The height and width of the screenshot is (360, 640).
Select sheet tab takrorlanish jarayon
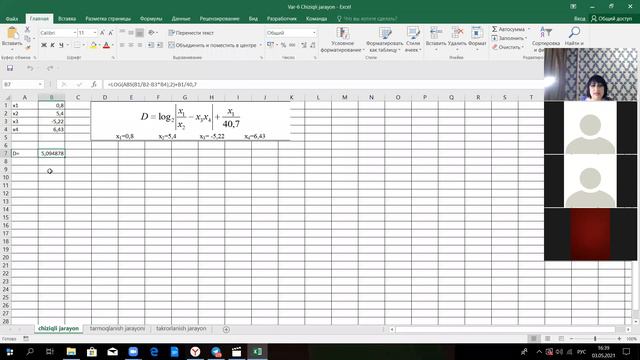click(181, 329)
